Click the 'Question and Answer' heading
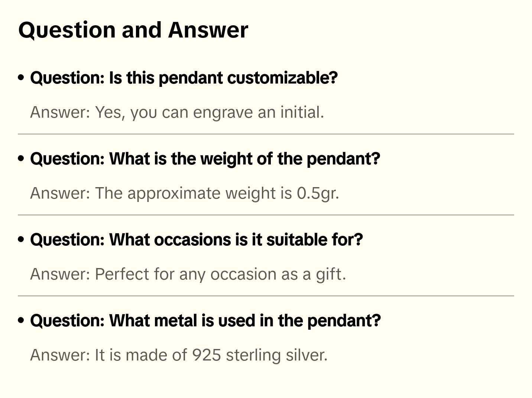 point(133,30)
